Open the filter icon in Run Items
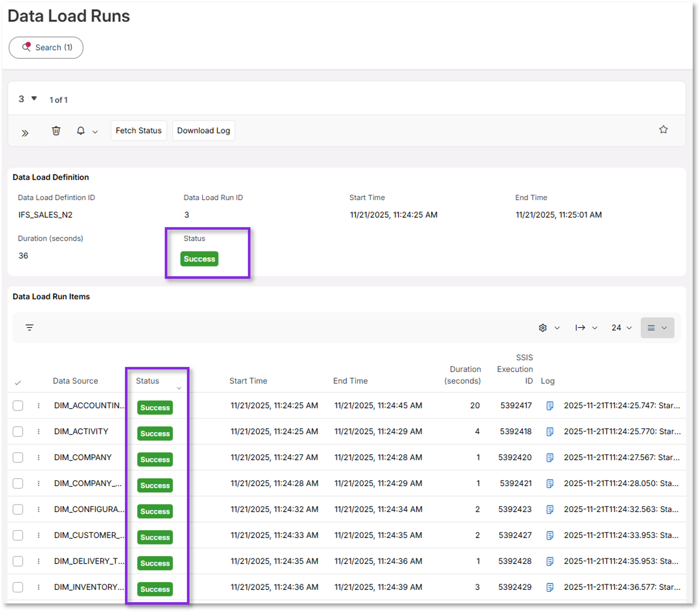 coord(30,327)
